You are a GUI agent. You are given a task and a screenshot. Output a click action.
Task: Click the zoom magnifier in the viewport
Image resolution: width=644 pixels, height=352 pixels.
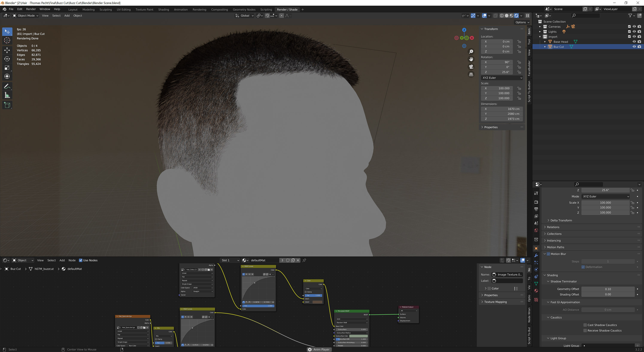click(x=471, y=51)
